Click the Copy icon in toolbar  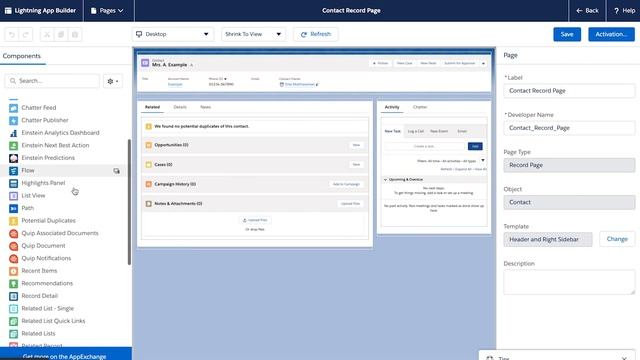pyautogui.click(x=61, y=35)
